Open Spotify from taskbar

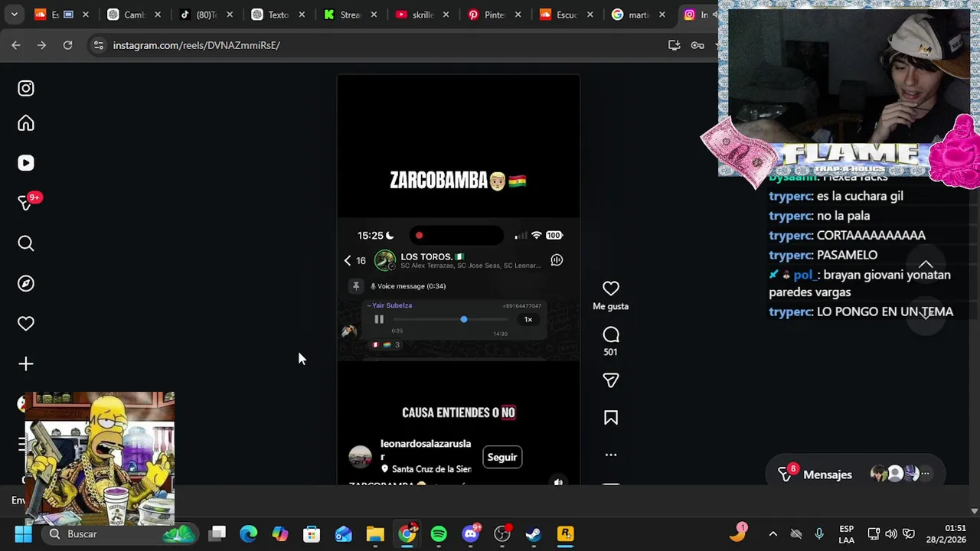(x=439, y=533)
